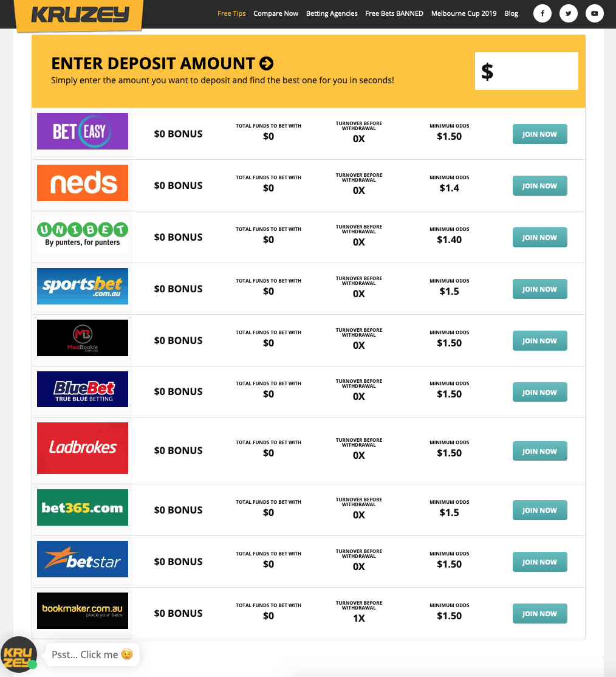Click the BetEasy logo
This screenshot has height=677, width=616.
[x=83, y=131]
